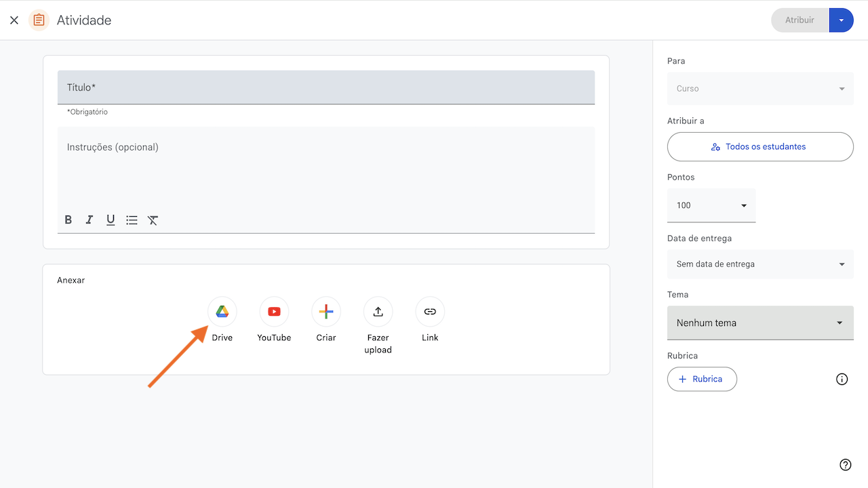Open the dropdown arrow beside Atribuir
The image size is (868, 488).
coord(842,20)
